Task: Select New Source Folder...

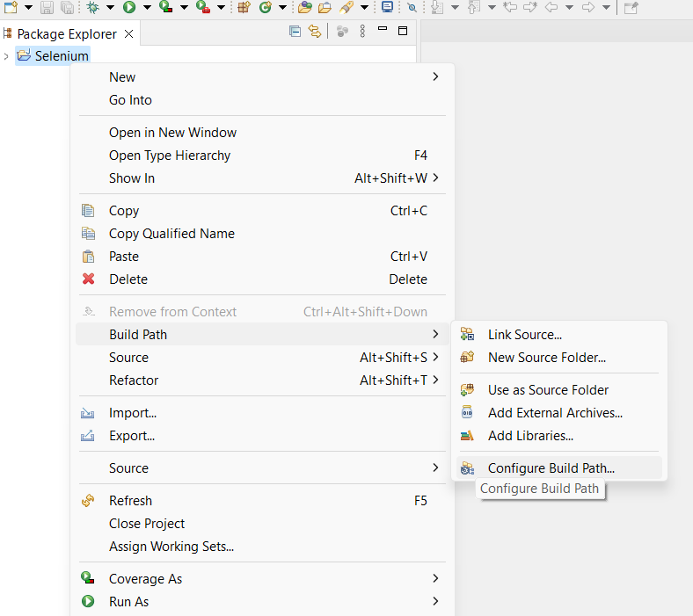Action: [559, 358]
